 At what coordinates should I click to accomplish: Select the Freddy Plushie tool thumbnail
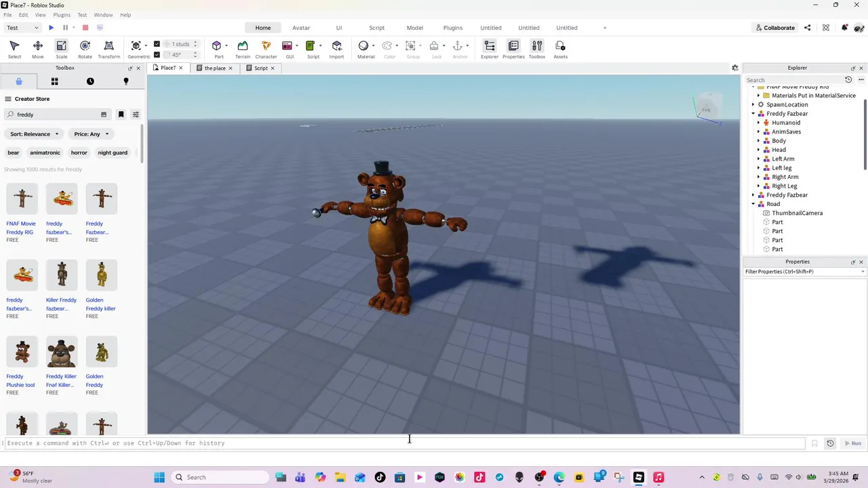click(x=22, y=352)
